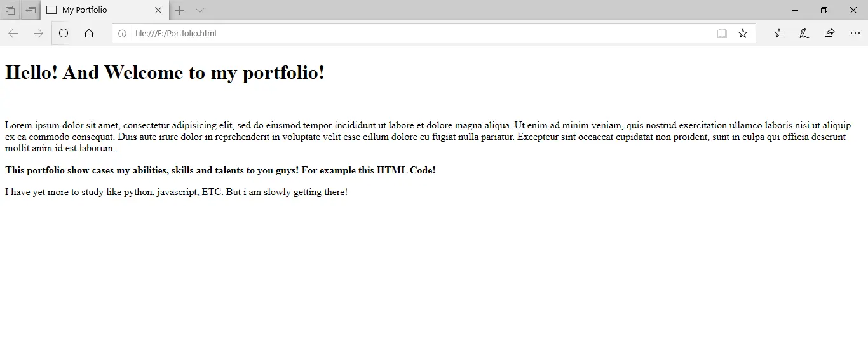Select the My Portfolio tab

[95, 10]
